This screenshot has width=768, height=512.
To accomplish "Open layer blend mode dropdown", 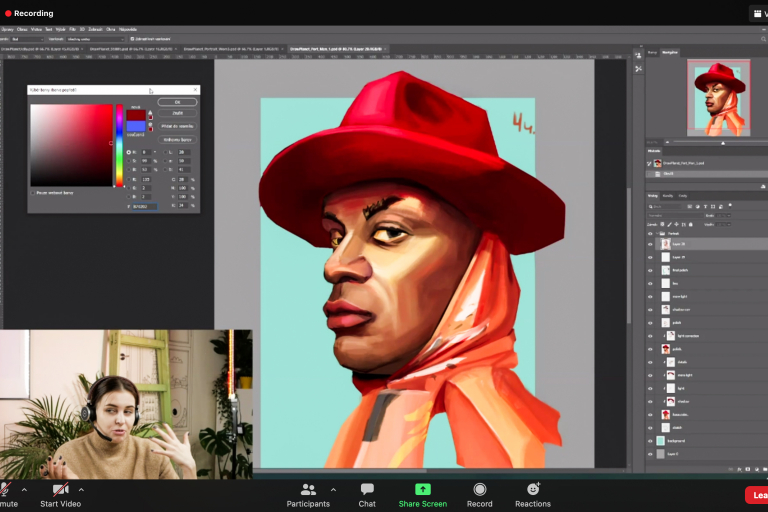I will pos(675,216).
